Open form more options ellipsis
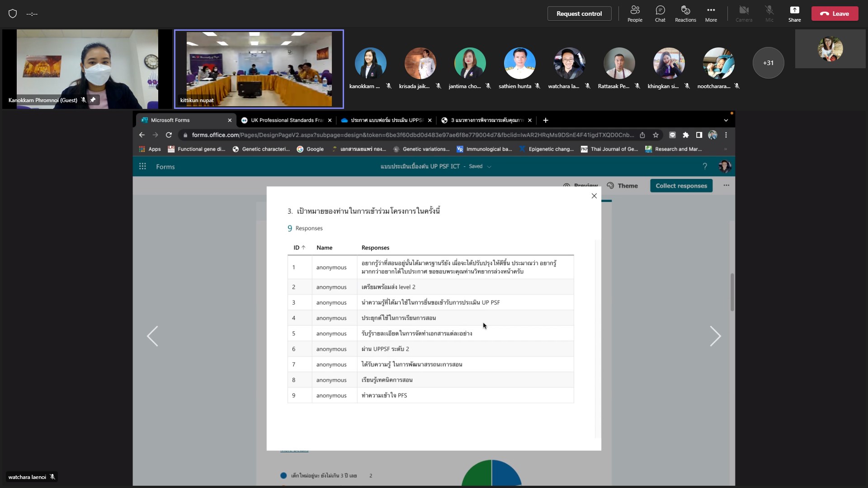 (x=726, y=185)
